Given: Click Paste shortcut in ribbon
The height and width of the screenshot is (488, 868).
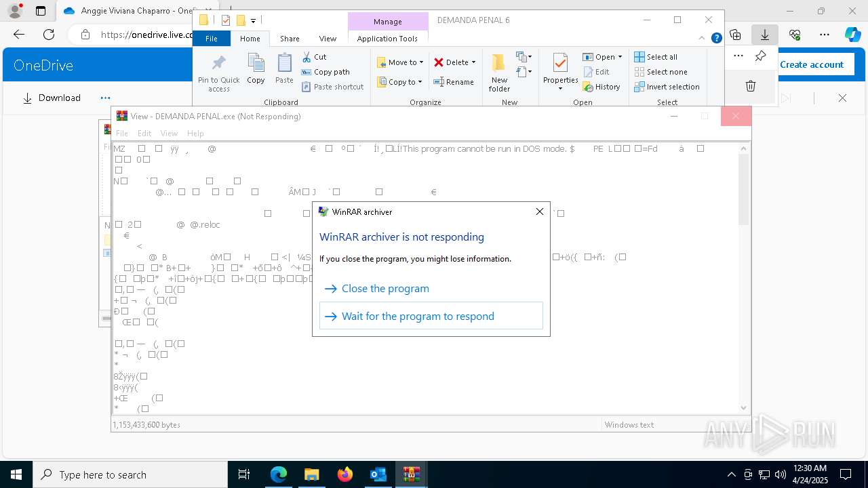Looking at the screenshot, I should coord(333,87).
